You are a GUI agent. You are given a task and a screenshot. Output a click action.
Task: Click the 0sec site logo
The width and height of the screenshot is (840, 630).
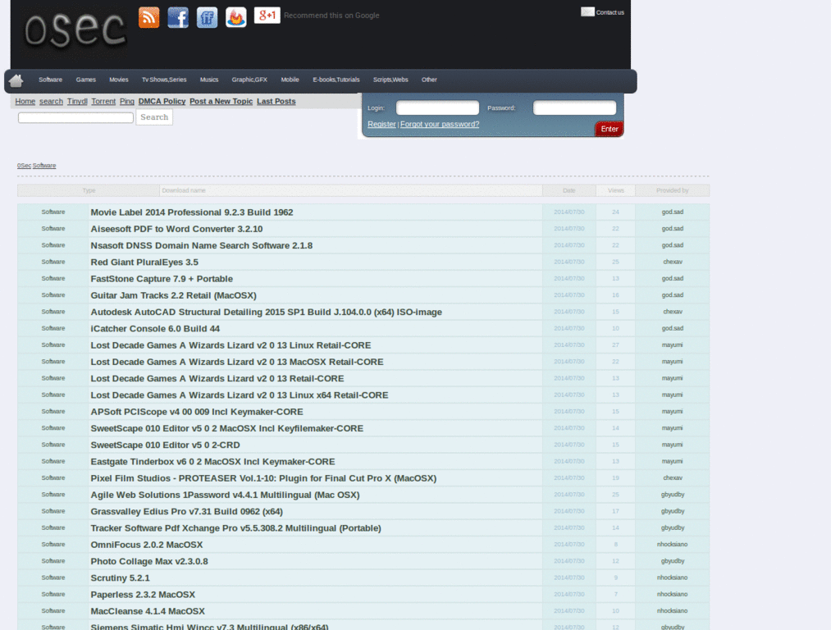[75, 30]
